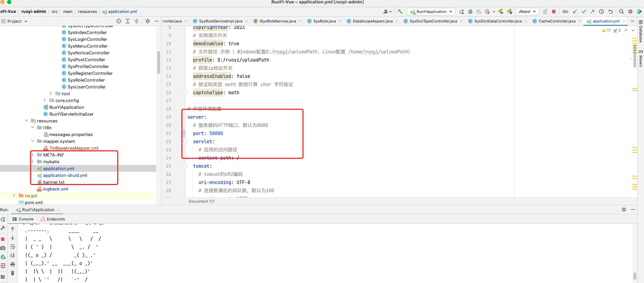Toggle soft-wrap in the console
This screenshot has height=283, width=644.
(13, 247)
